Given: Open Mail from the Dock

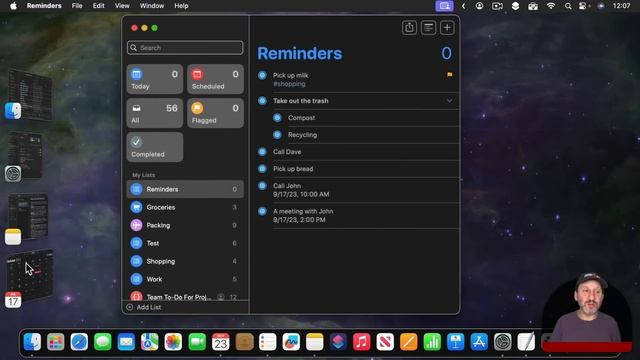Looking at the screenshot, I should pos(126,342).
